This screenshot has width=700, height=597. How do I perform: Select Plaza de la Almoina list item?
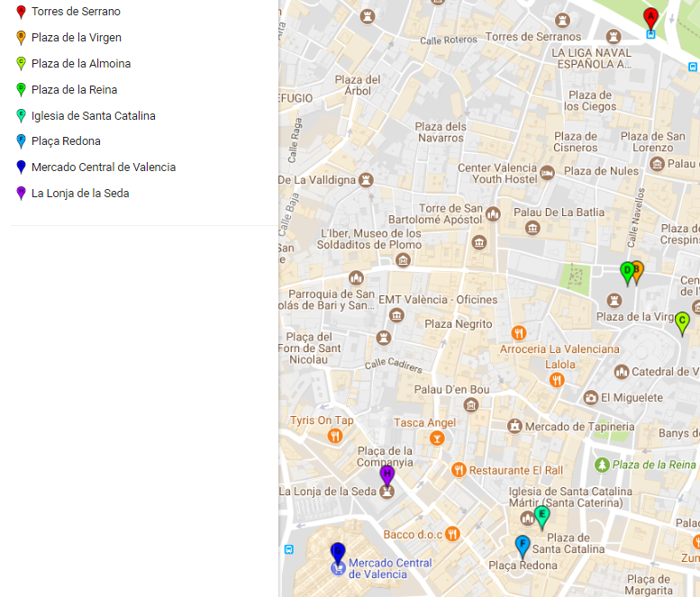coord(81,64)
